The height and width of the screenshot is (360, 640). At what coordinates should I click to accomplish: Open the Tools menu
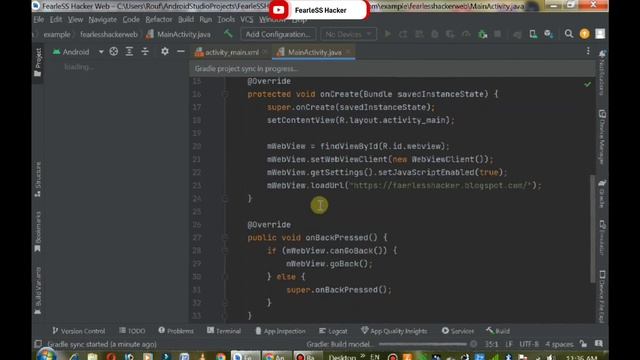tap(226, 20)
